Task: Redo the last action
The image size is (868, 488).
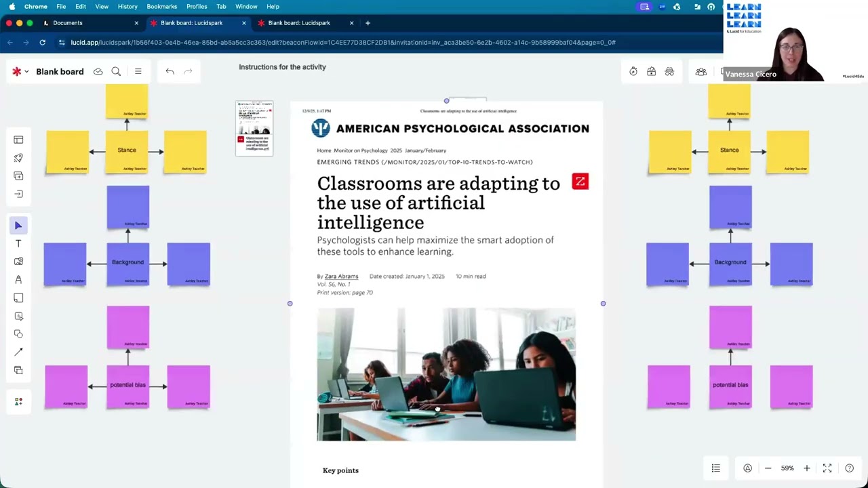Action: (x=188, y=71)
